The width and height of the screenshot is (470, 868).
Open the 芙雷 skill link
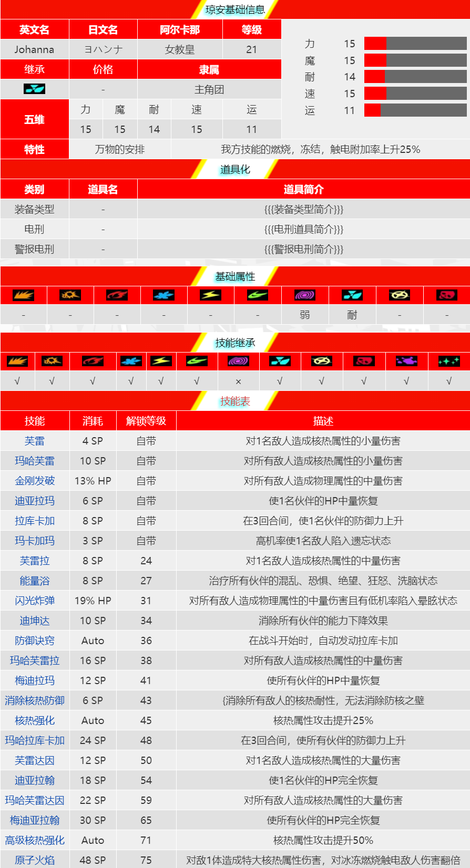tap(35, 441)
